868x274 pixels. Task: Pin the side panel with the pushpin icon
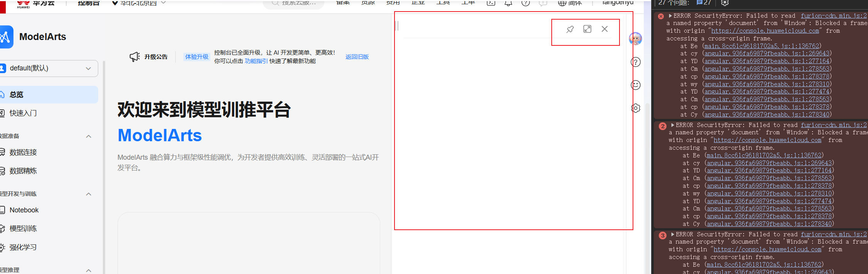[x=570, y=29]
